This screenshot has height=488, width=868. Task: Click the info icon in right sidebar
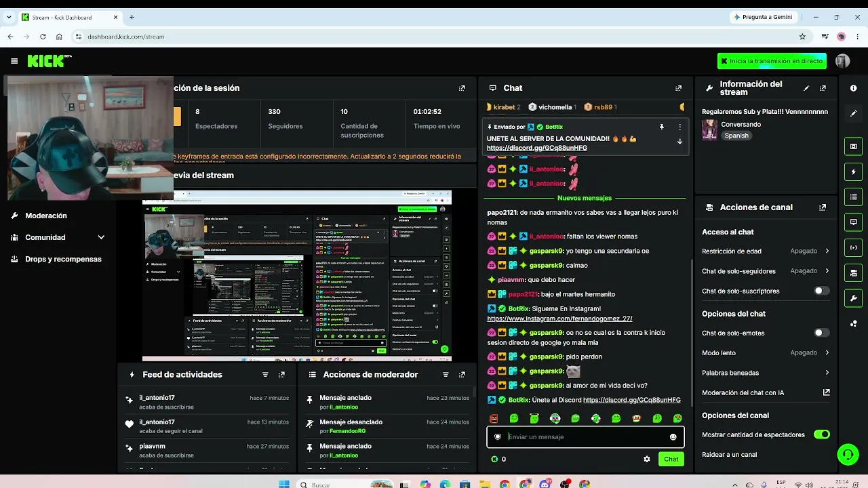click(853, 88)
